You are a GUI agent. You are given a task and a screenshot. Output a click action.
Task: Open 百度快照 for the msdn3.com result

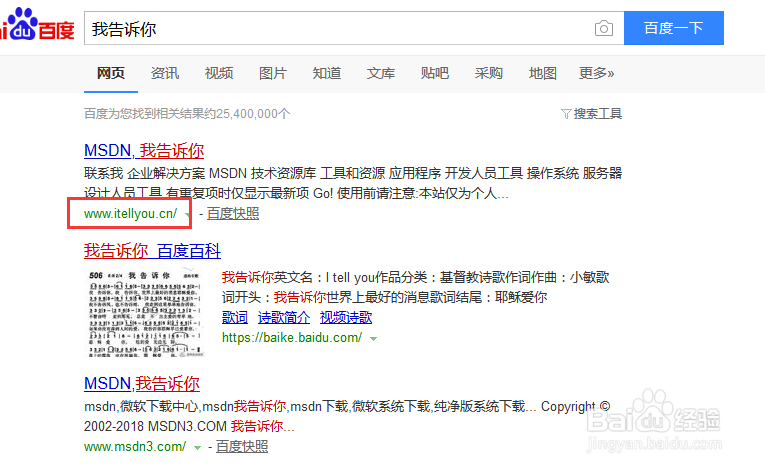(242, 447)
